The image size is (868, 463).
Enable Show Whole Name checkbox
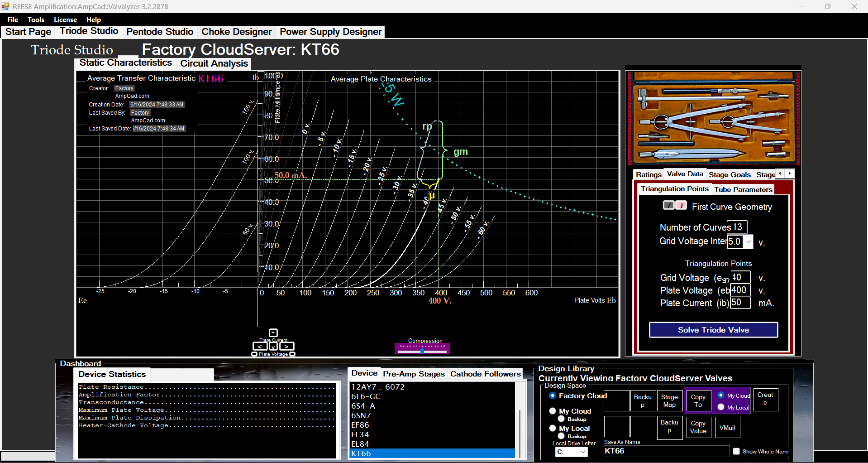[x=736, y=451]
